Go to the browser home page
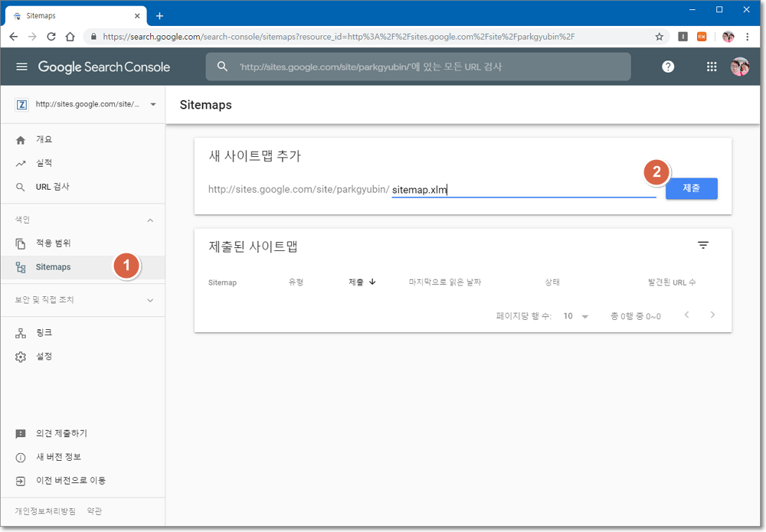 [x=70, y=36]
